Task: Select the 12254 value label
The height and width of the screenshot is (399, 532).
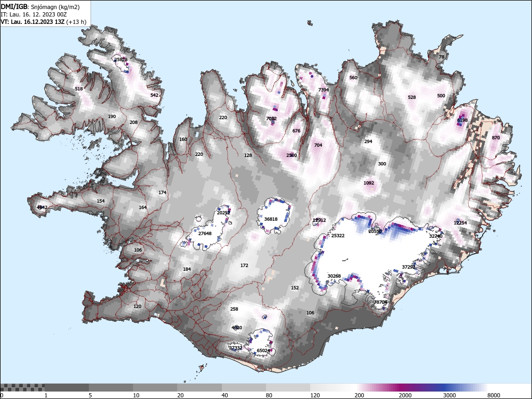Action: click(460, 223)
